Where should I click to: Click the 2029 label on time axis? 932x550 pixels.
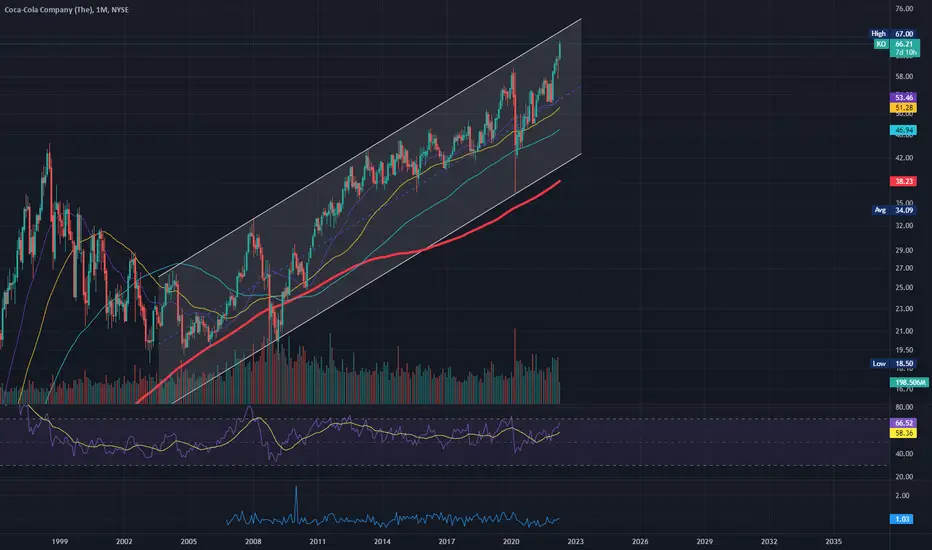704,542
